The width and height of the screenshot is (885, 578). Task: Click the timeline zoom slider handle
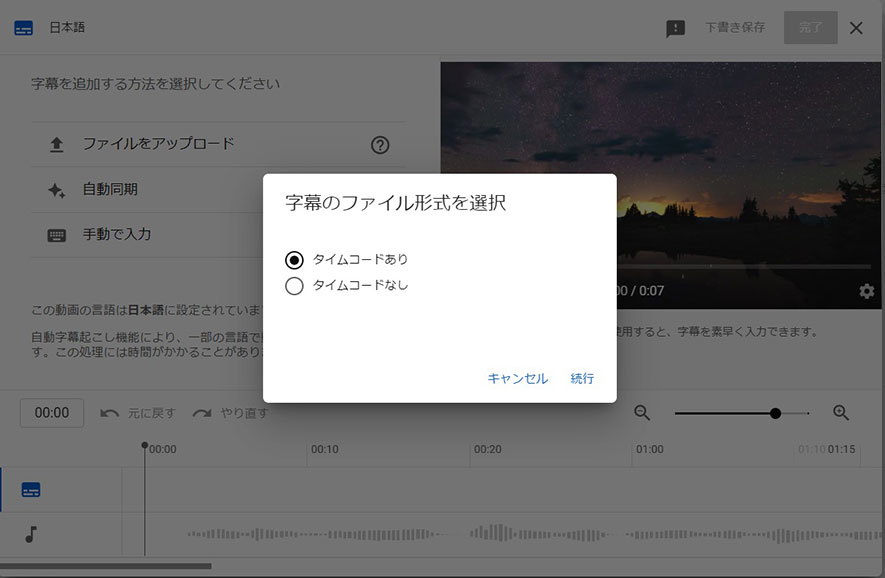pos(776,413)
